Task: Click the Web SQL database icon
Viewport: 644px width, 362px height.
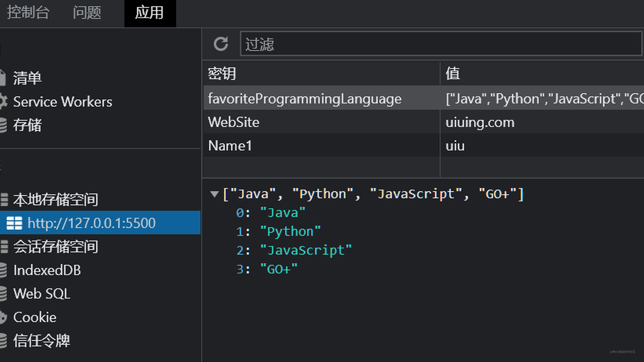Action: (x=3, y=294)
